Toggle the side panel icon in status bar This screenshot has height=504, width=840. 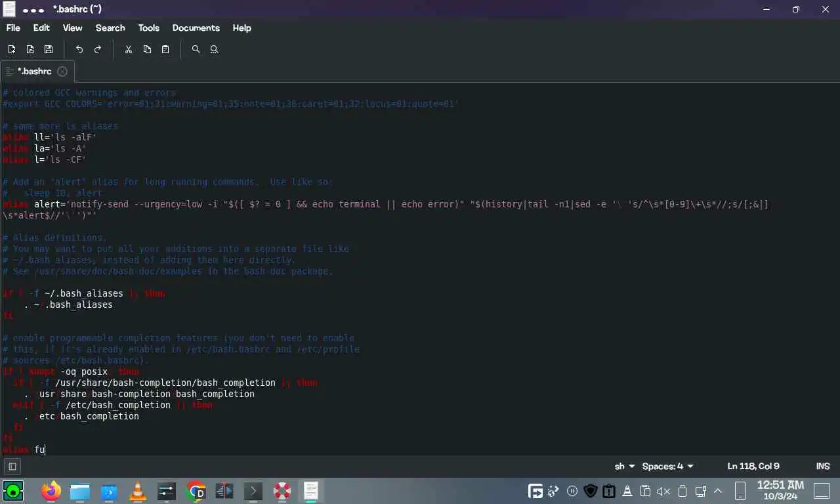(12, 467)
